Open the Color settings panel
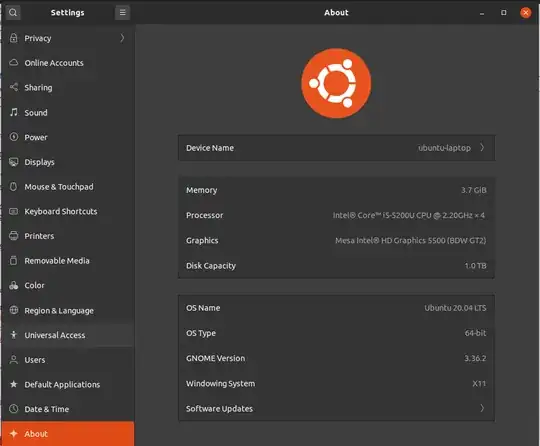Screen dimensions: 540x446 coord(68,286)
